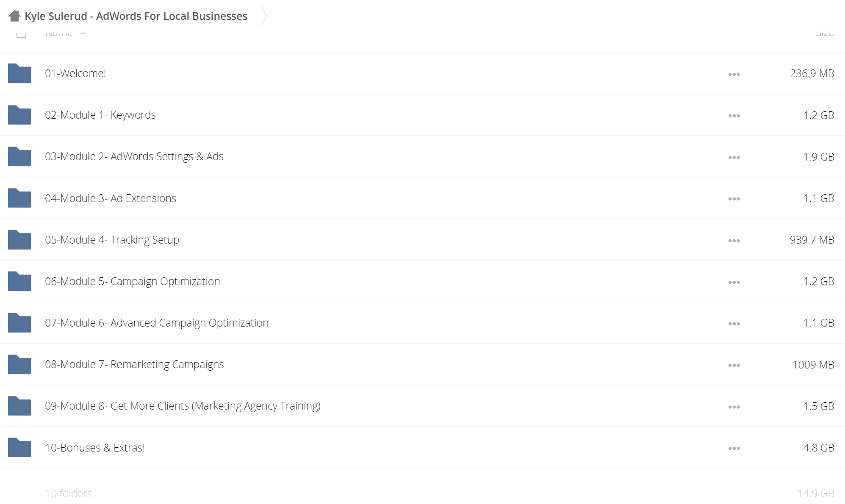The image size is (845, 504).
Task: Click the 939.7 MB size of Tracking Setup
Action: (x=812, y=240)
